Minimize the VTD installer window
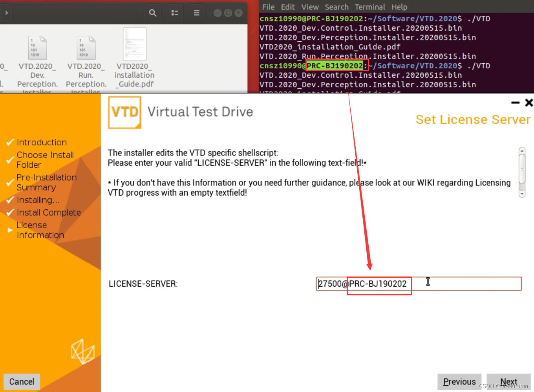Screen dimensions: 534x392 coord(516,103)
